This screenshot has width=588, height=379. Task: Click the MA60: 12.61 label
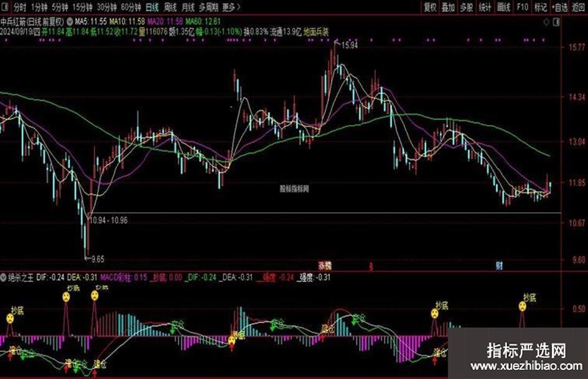tap(203, 22)
